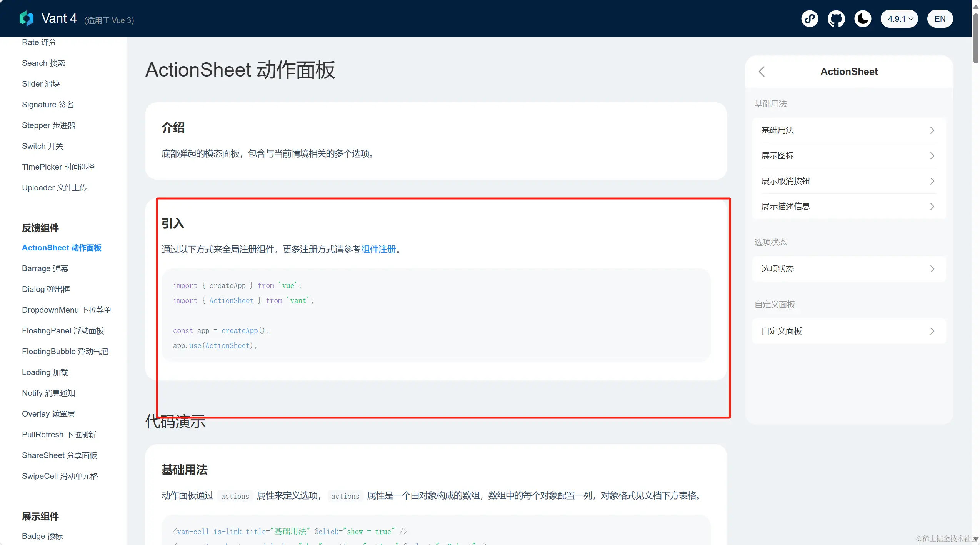
Task: Open the 4.9.1 version dropdown
Action: coord(899,18)
